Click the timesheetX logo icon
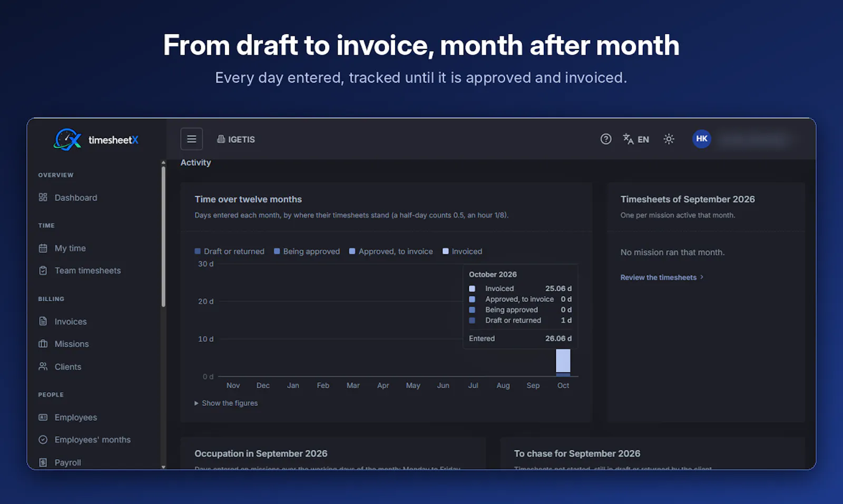The image size is (843, 504). (x=67, y=140)
